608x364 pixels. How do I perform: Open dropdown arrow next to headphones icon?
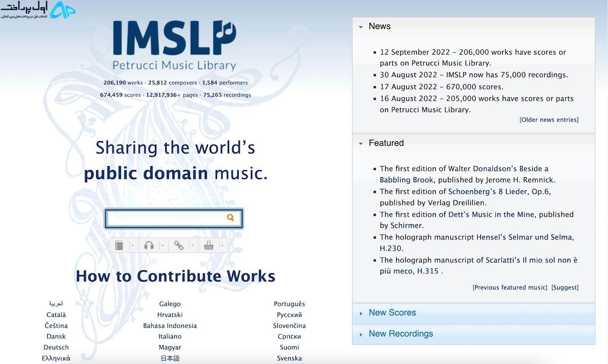(x=163, y=246)
